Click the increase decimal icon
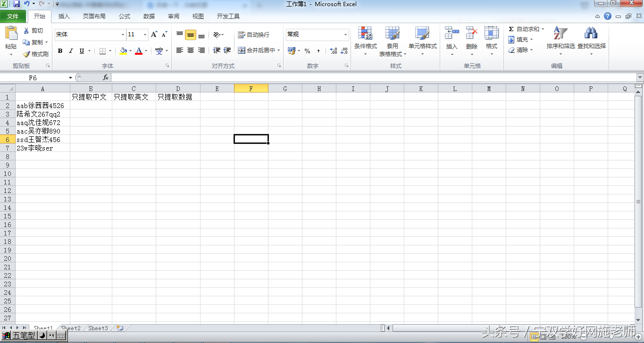The height and width of the screenshot is (343, 644). tap(333, 51)
